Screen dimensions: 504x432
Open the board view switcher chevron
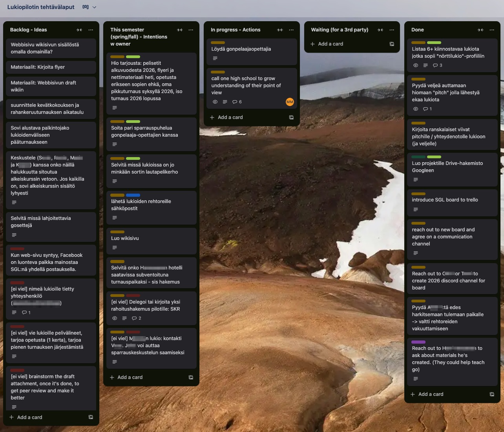coord(94,7)
